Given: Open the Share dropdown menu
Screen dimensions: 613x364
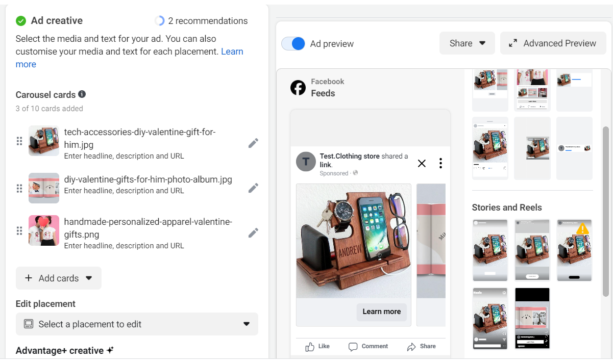Looking at the screenshot, I should [467, 43].
